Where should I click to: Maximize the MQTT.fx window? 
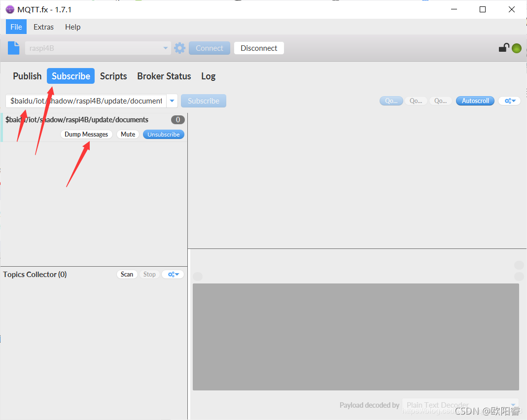click(x=483, y=9)
